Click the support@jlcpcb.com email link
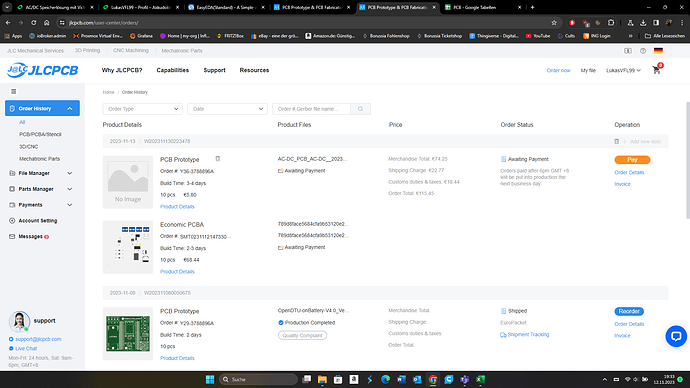 [38, 339]
